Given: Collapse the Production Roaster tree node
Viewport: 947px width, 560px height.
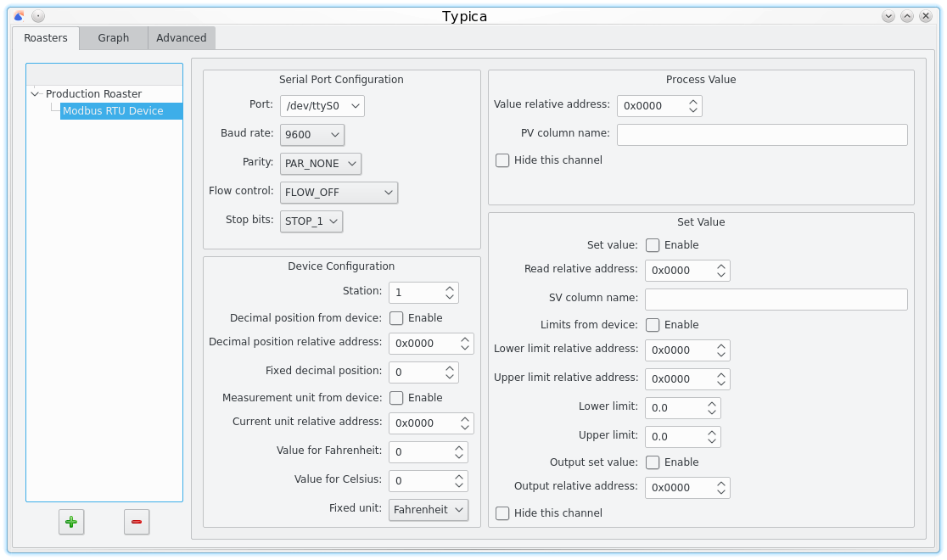Looking at the screenshot, I should coord(35,94).
